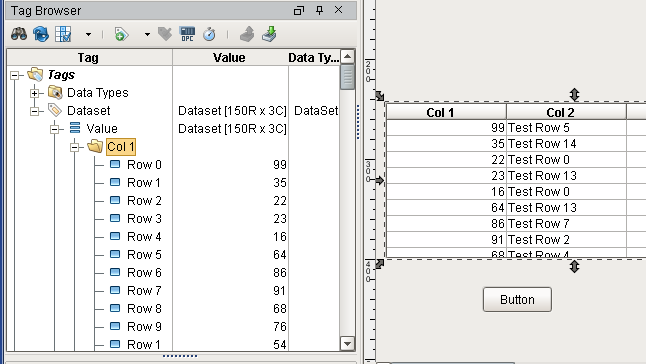
Task: Click value 76 in tag browser
Action: [x=280, y=327]
